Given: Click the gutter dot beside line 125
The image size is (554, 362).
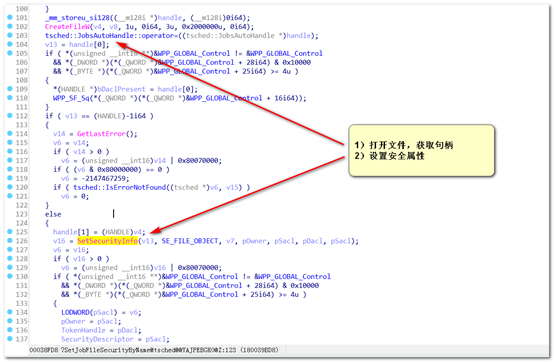Looking at the screenshot, I should [x=10, y=232].
